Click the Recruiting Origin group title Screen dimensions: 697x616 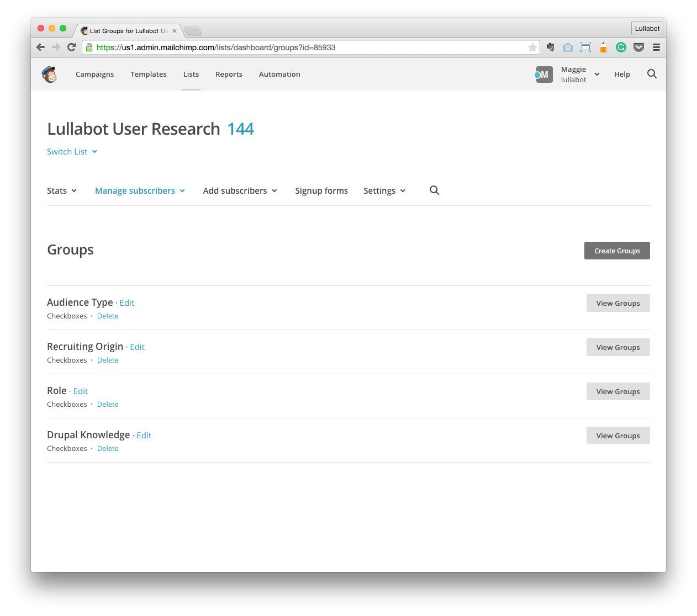[x=85, y=347]
